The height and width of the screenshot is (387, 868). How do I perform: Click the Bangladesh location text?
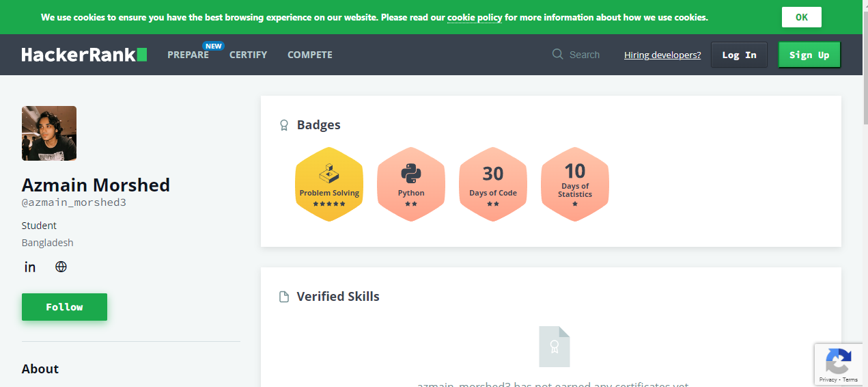48,243
